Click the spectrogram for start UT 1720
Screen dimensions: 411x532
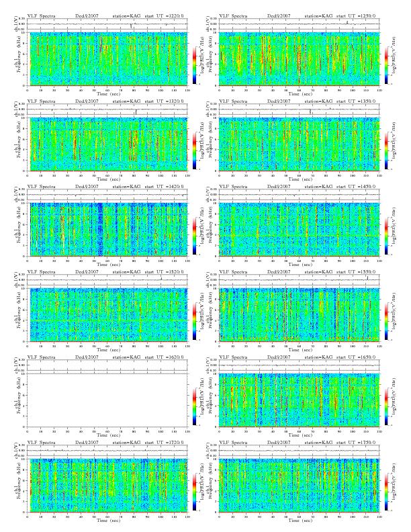pyautogui.click(x=109, y=486)
